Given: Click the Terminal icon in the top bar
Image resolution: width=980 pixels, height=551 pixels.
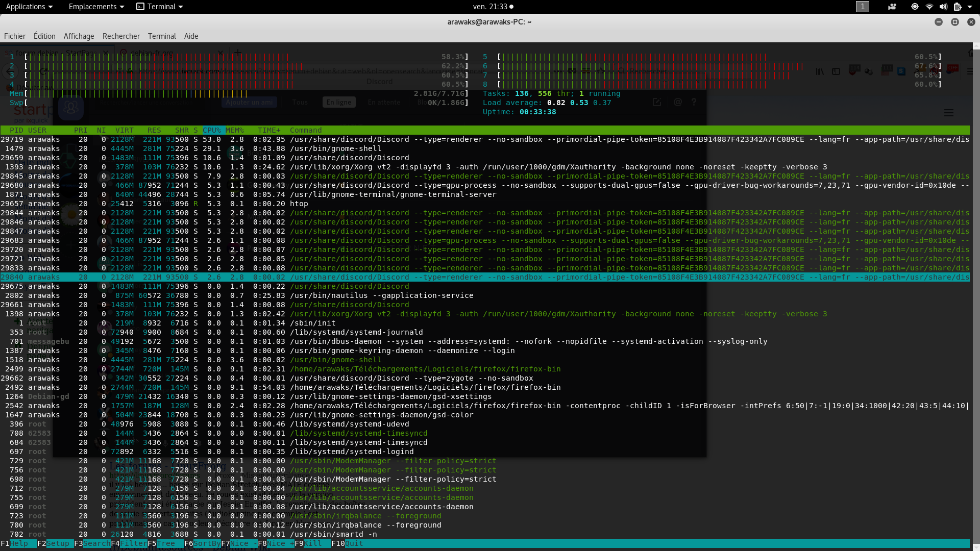Looking at the screenshot, I should point(140,7).
